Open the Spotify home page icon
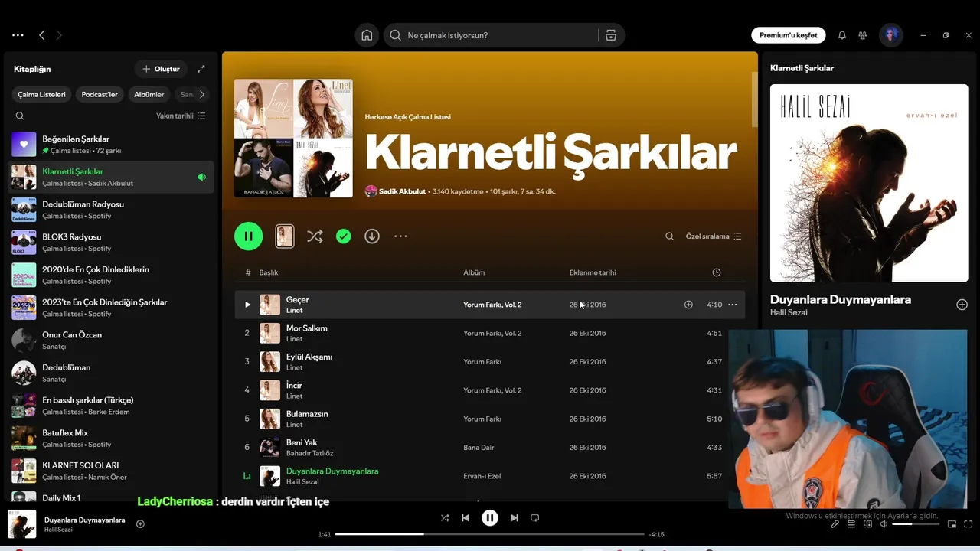The image size is (980, 551). pyautogui.click(x=367, y=35)
